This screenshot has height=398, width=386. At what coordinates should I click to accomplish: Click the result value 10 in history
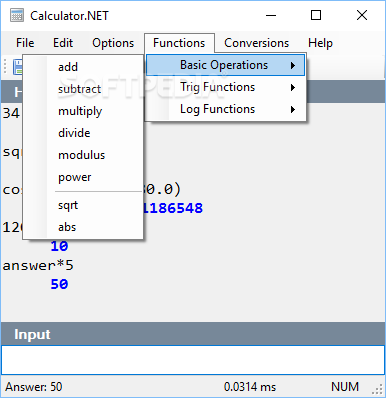click(59, 246)
